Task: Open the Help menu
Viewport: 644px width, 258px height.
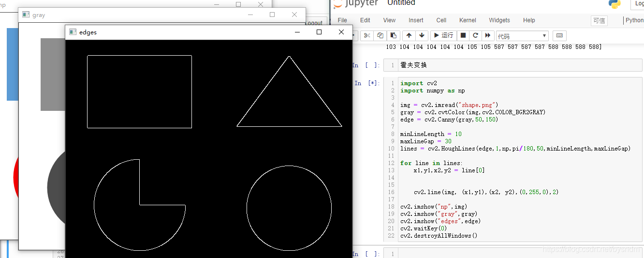Action: click(x=529, y=20)
